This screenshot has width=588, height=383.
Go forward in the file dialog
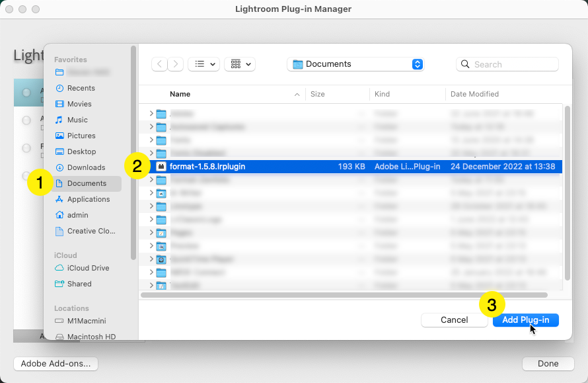pos(176,64)
